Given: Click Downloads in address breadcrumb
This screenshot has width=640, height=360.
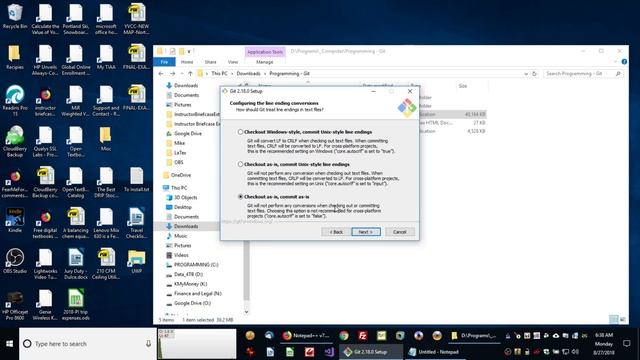Looking at the screenshot, I should [248, 73].
